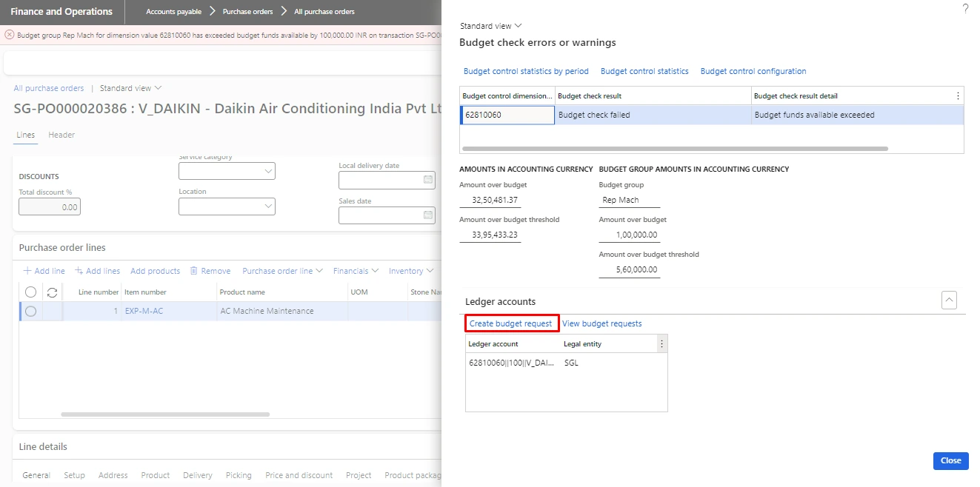Go to All purchase orders breadcrumb in header
Screen dimensions: 980x487
pos(324,11)
